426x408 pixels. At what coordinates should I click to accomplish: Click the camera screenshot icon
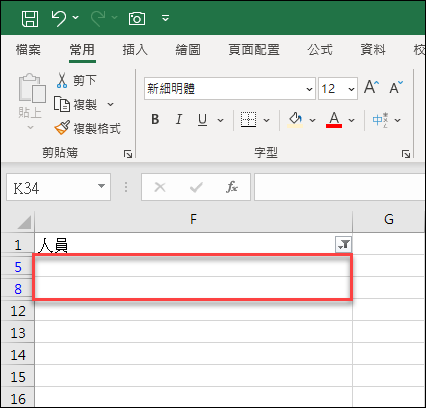(137, 18)
